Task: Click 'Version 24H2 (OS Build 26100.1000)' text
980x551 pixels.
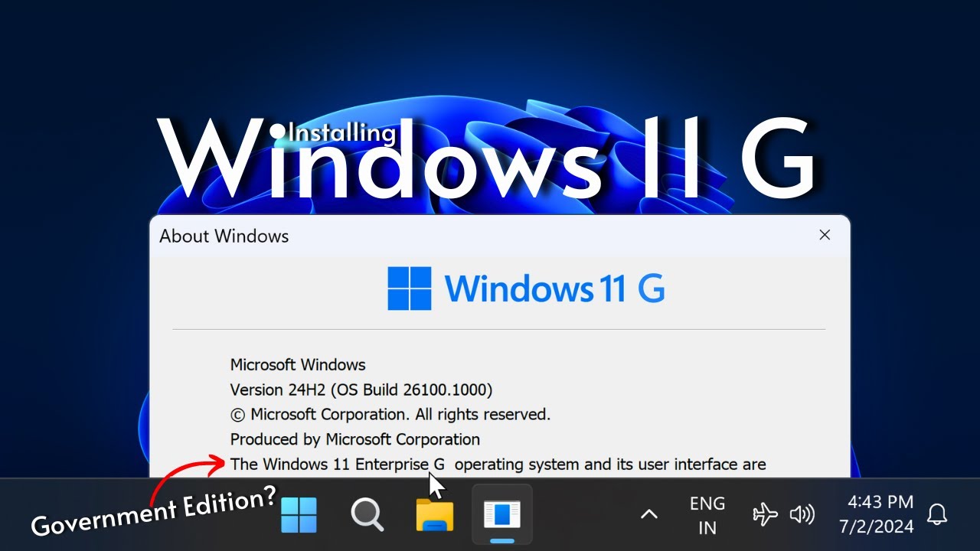Action: [361, 390]
